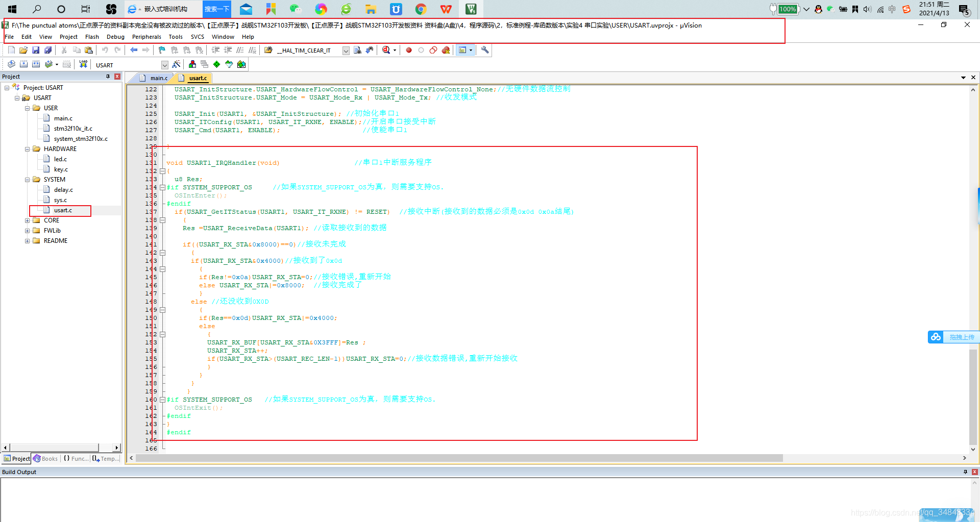Select delay.c in the SYSTEM folder
The width and height of the screenshot is (980, 522).
click(63, 190)
